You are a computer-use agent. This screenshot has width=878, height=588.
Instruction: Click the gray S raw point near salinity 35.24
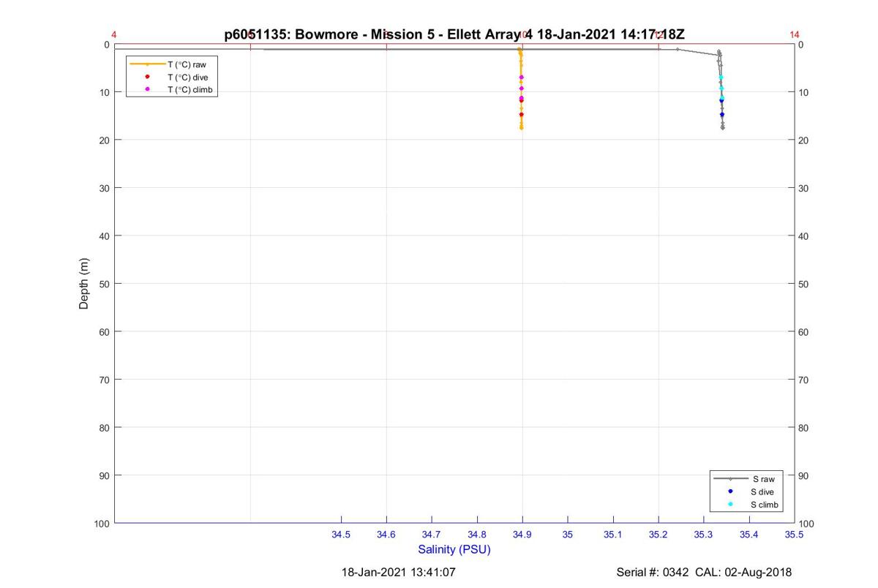[678, 49]
